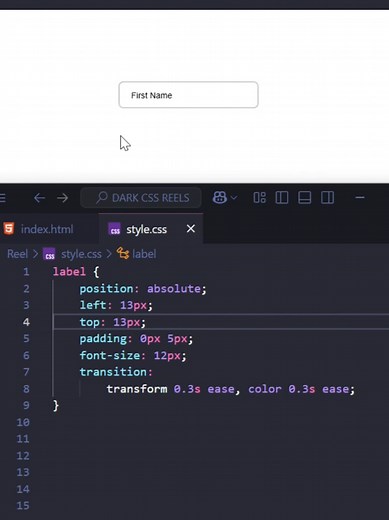This screenshot has width=389, height=520.
Task: Click the 'position: absolute;' line
Action: (x=143, y=289)
